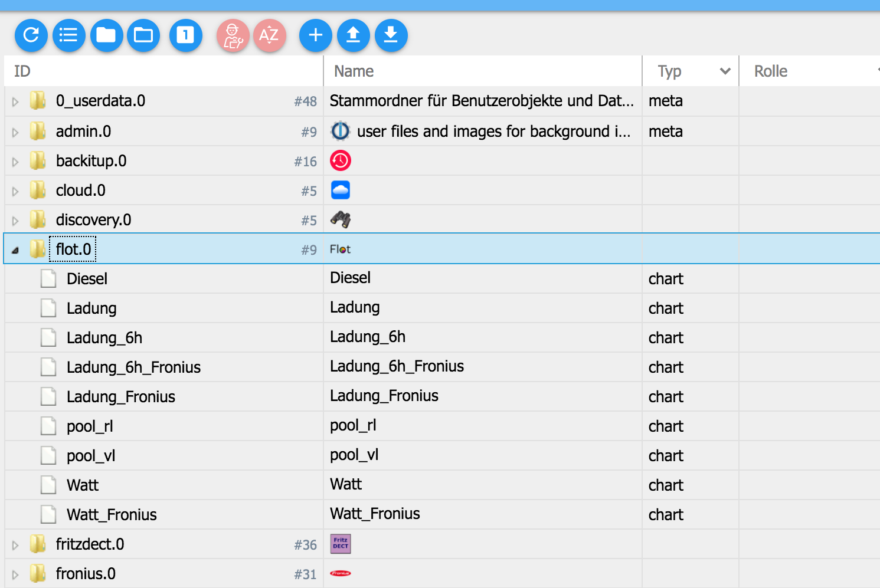The height and width of the screenshot is (588, 880).
Task: Click the file icon beside Diesel
Action: [48, 278]
